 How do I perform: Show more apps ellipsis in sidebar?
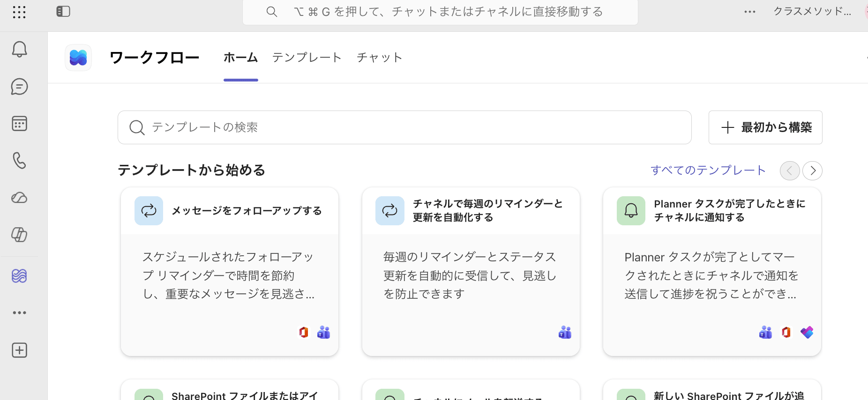19,312
